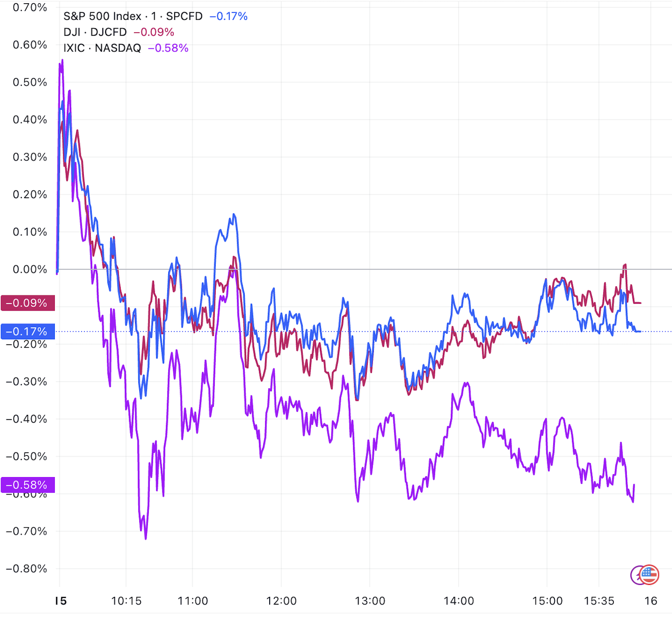
Task: Click the 10:15 time axis label
Action: 126,601
